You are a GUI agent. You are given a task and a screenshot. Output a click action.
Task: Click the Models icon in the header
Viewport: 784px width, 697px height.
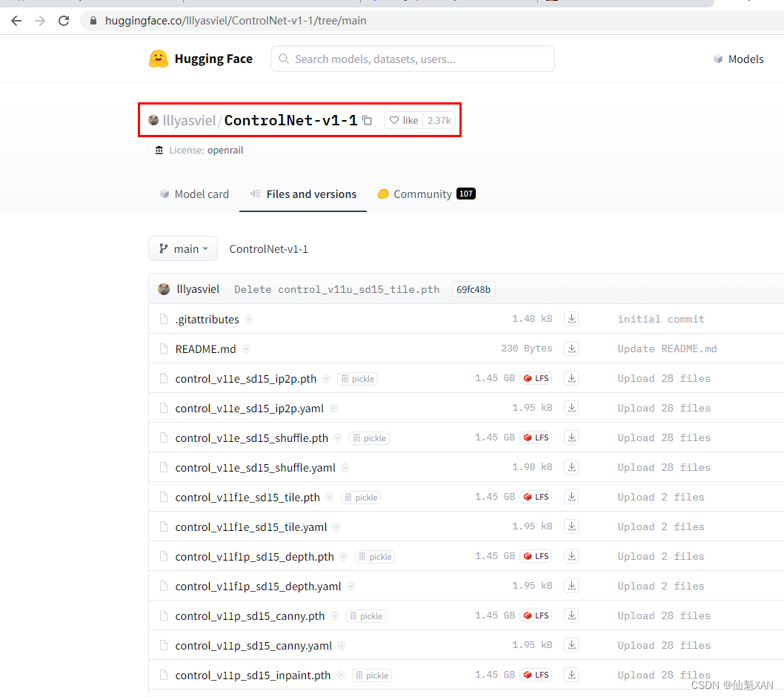717,59
